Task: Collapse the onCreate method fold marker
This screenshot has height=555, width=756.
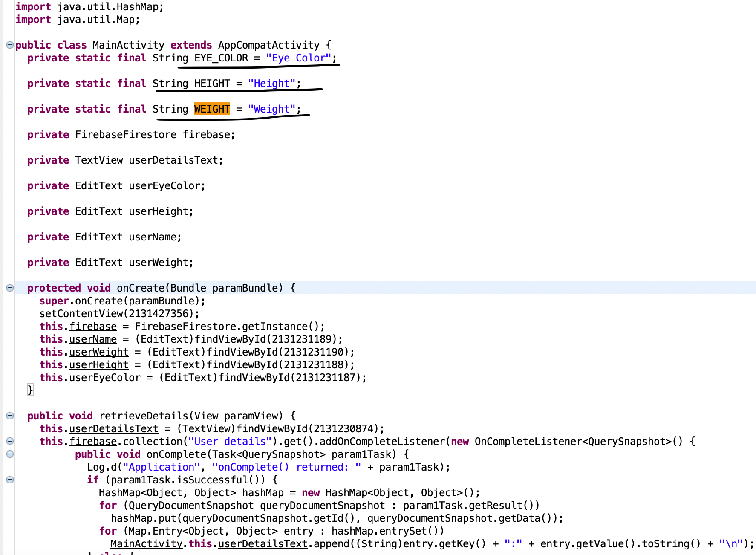Action: [x=10, y=288]
